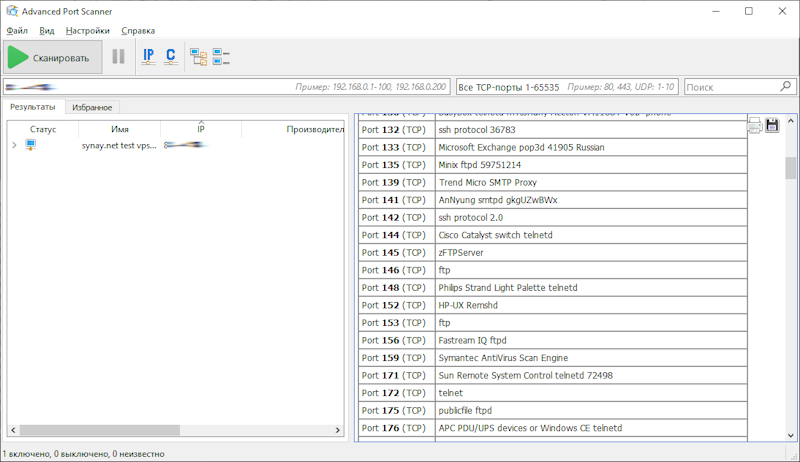Click Port 153 (TCP) cell
The height and width of the screenshot is (462, 800).
click(x=396, y=323)
